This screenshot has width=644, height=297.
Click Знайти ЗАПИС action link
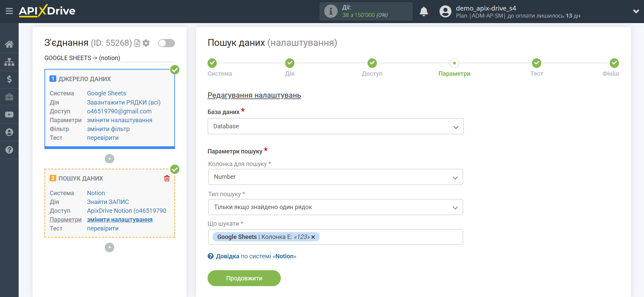coord(108,202)
